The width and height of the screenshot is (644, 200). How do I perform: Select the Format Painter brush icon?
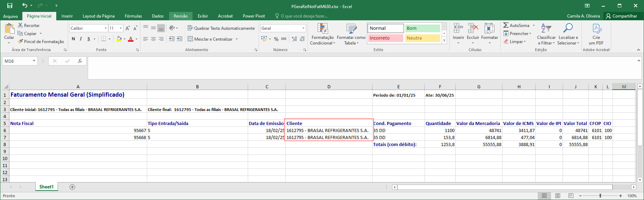pos(21,41)
